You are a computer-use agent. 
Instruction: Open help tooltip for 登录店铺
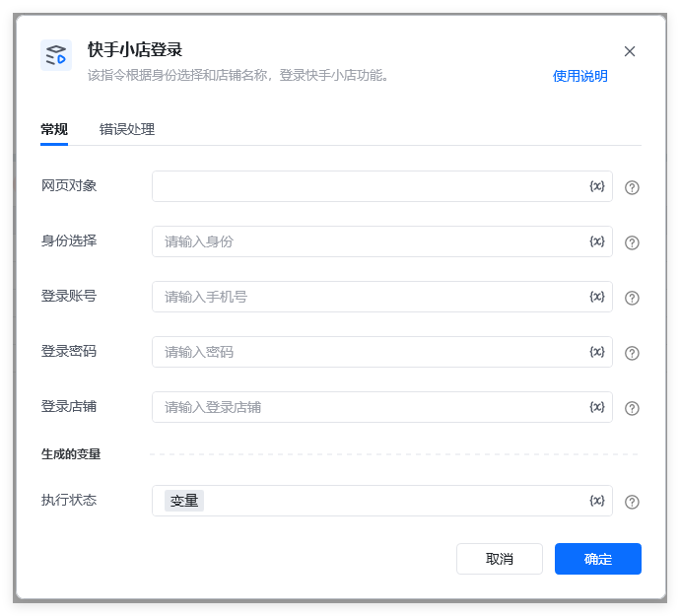(632, 408)
